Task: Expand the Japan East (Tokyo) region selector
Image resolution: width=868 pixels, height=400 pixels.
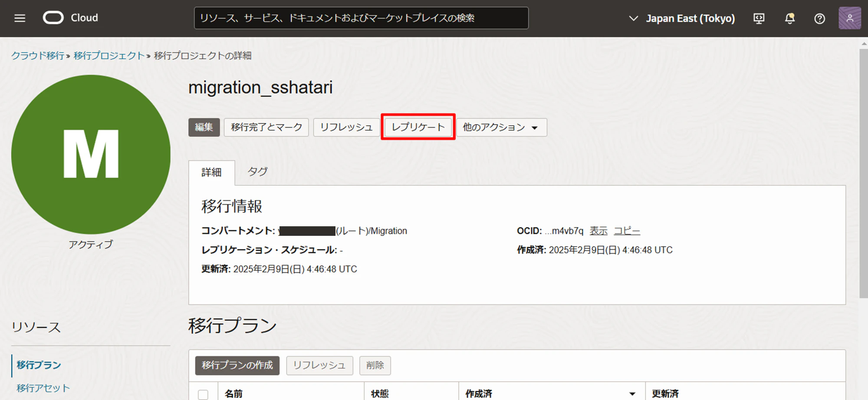Action: tap(682, 18)
